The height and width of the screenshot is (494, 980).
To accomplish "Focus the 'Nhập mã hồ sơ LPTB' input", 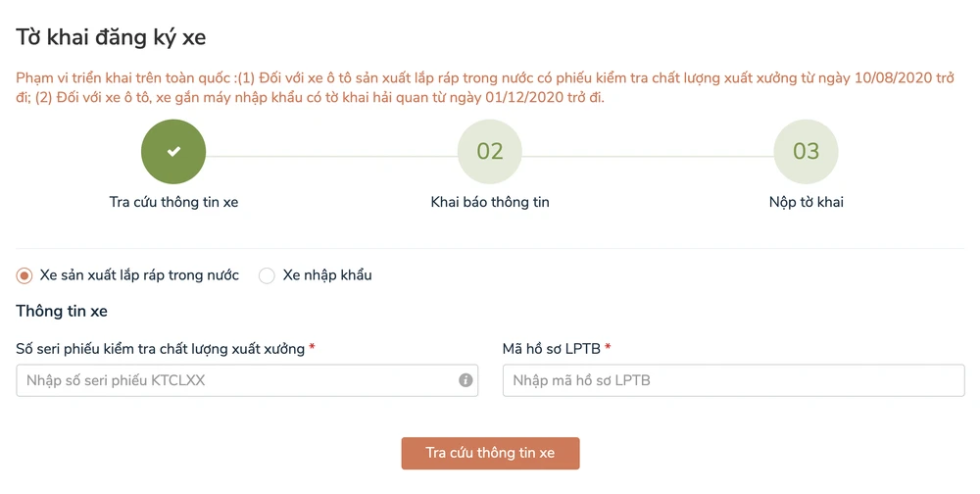I will [733, 380].
